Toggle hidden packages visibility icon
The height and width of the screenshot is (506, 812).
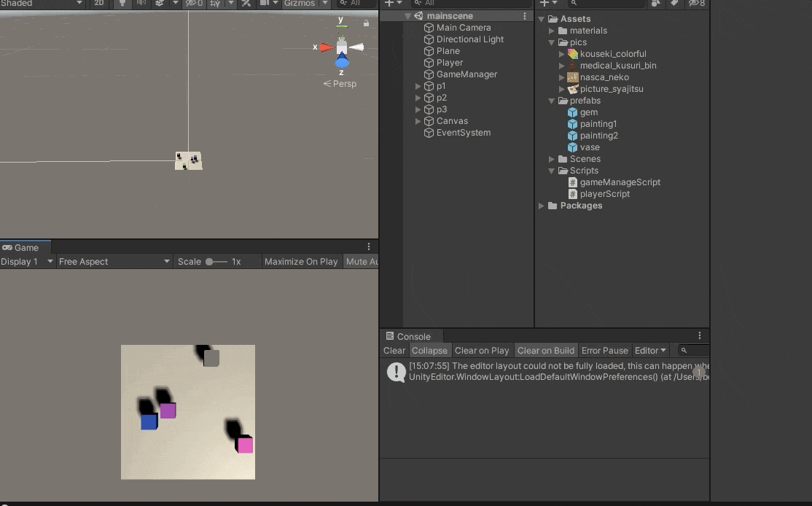click(697, 3)
